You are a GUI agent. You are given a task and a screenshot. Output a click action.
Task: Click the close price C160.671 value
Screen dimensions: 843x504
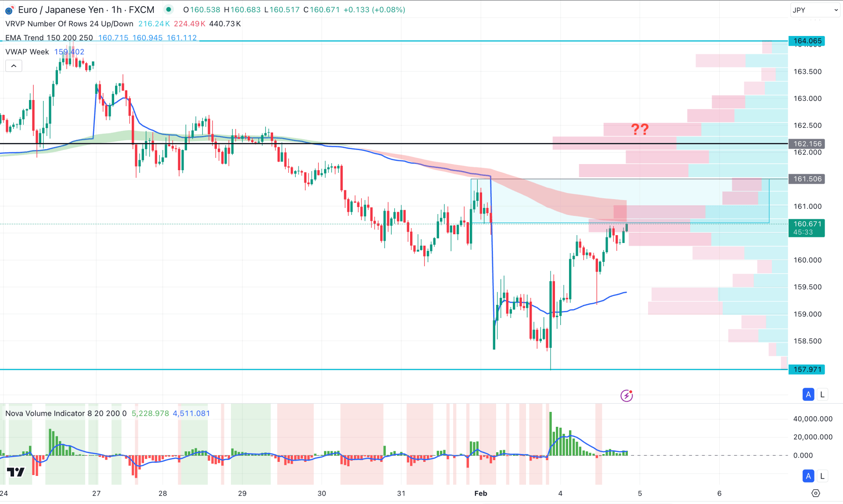(322, 10)
